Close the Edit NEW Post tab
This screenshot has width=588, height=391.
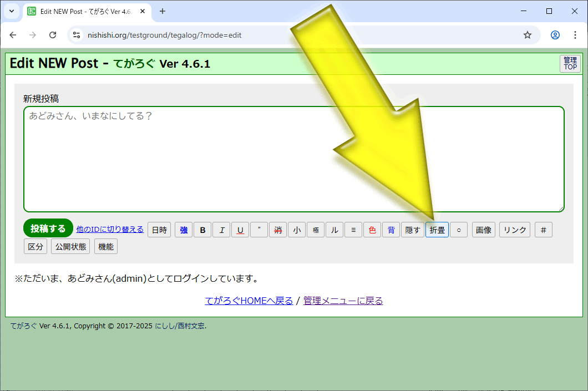[143, 11]
